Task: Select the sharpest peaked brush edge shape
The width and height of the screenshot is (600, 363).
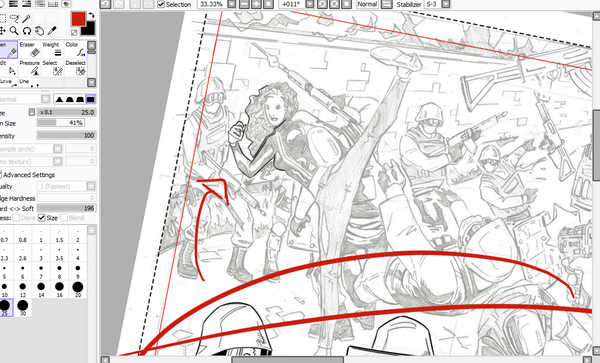Action: pyautogui.click(x=59, y=99)
